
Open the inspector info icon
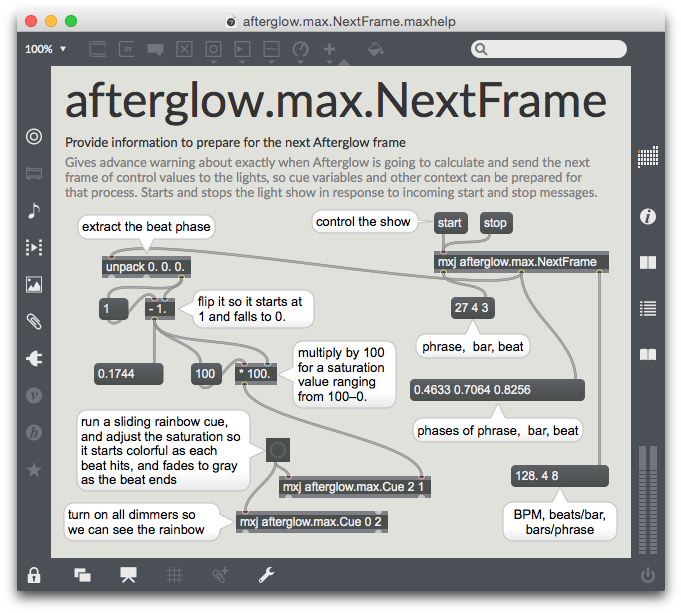[x=648, y=216]
